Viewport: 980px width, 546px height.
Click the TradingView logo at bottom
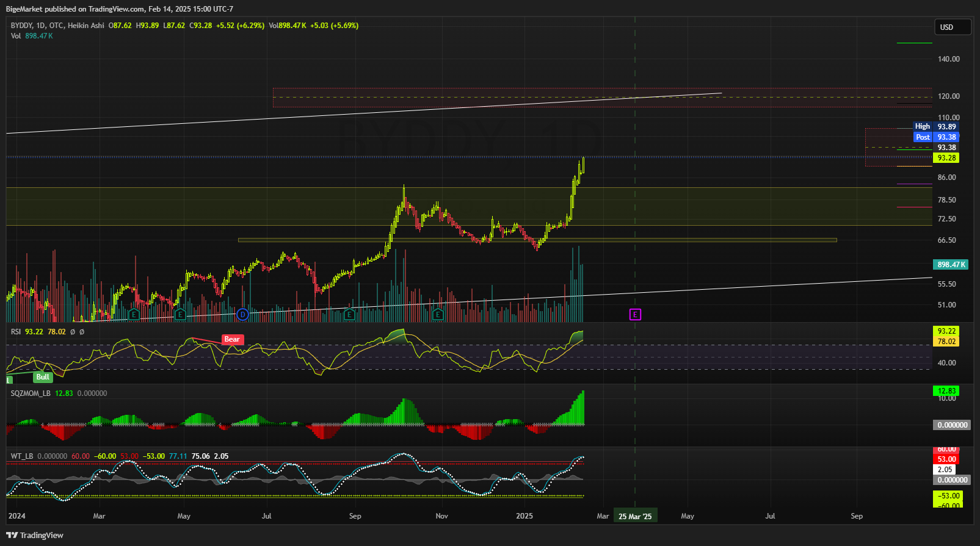point(35,536)
